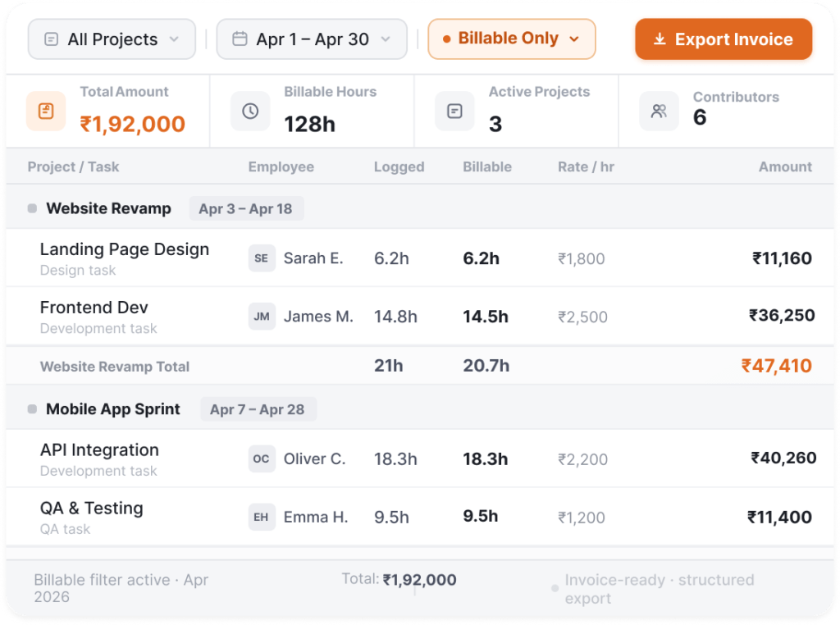This screenshot has width=840, height=625.
Task: Select the Website Revamp Total row
Action: point(420,366)
